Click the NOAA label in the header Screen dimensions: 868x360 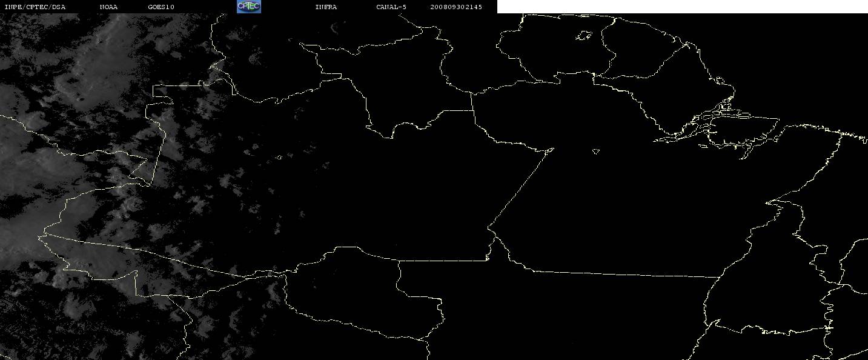[109, 7]
